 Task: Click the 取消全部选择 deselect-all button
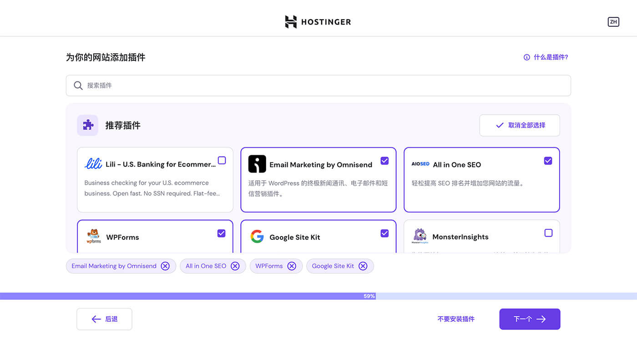click(520, 125)
